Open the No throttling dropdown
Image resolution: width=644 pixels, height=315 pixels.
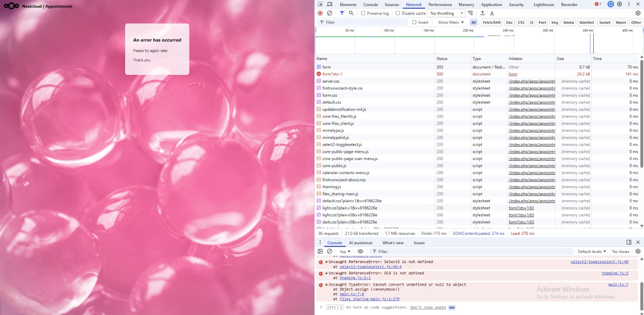pos(446,13)
